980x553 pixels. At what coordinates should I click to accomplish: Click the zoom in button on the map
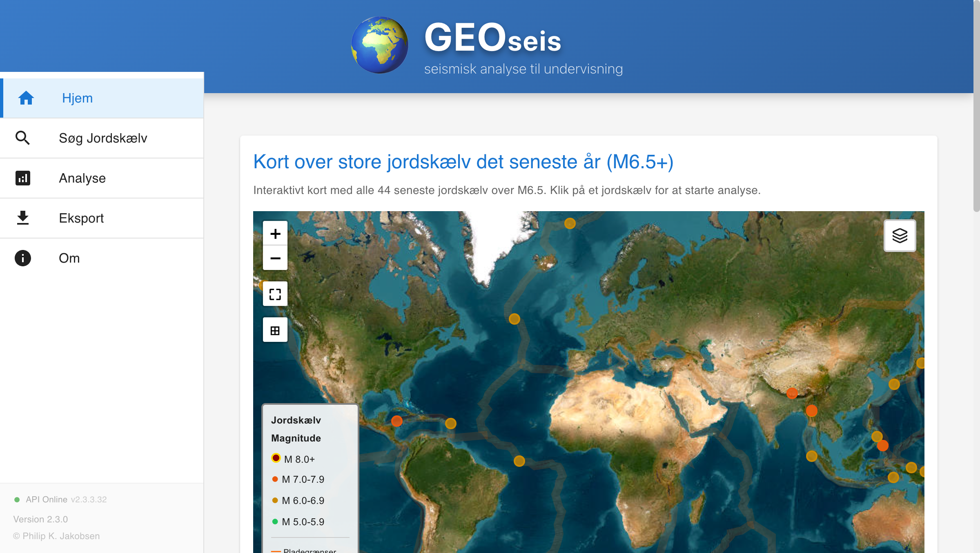tap(275, 233)
